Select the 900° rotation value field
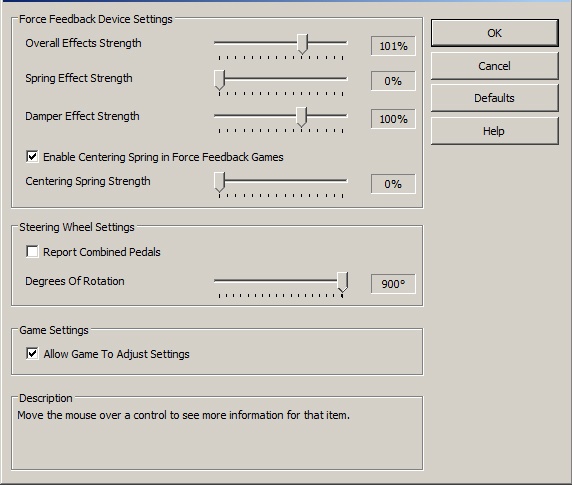Viewport: 572px width, 485px height. coord(393,284)
